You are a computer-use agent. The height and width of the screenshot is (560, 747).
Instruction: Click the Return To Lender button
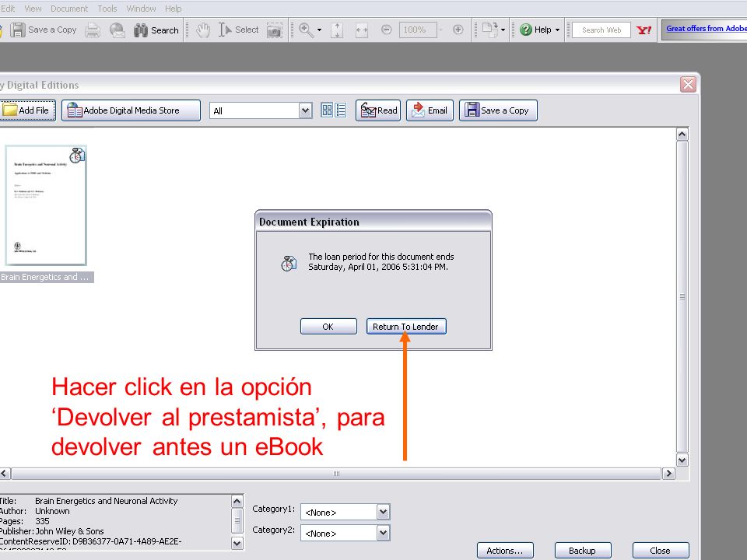pyautogui.click(x=406, y=327)
